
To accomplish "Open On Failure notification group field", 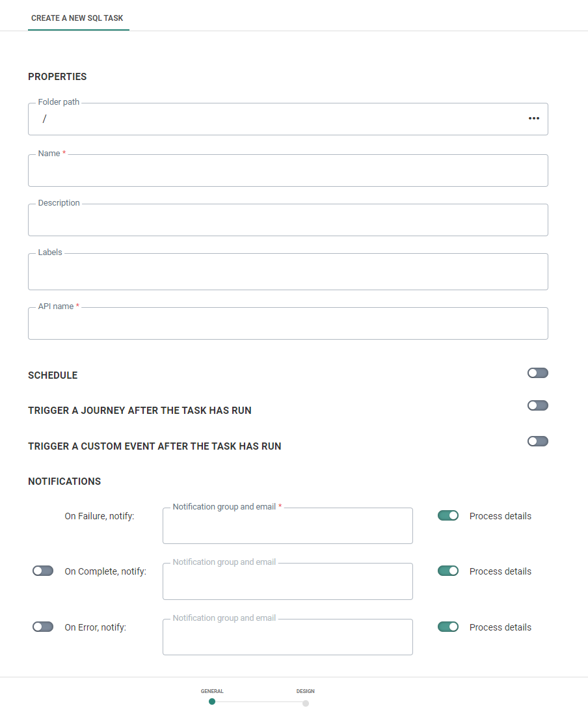I will [287, 527].
